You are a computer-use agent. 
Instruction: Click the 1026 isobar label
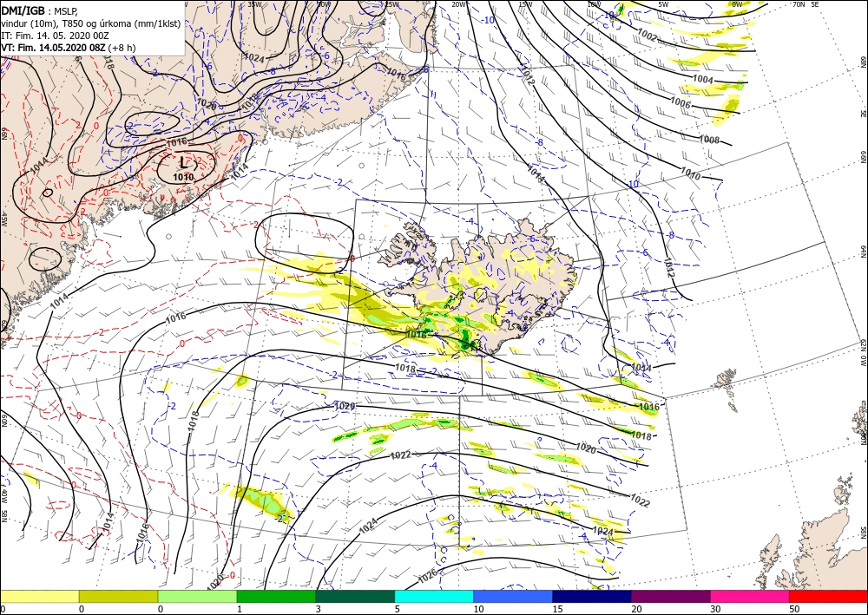[428, 576]
